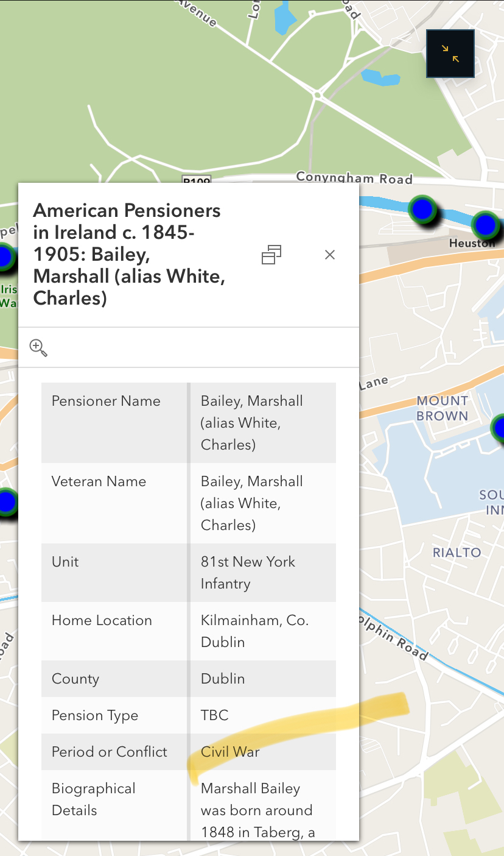Viewport: 504px width, 856px height.
Task: Click the Biographical Details text
Action: point(256,810)
